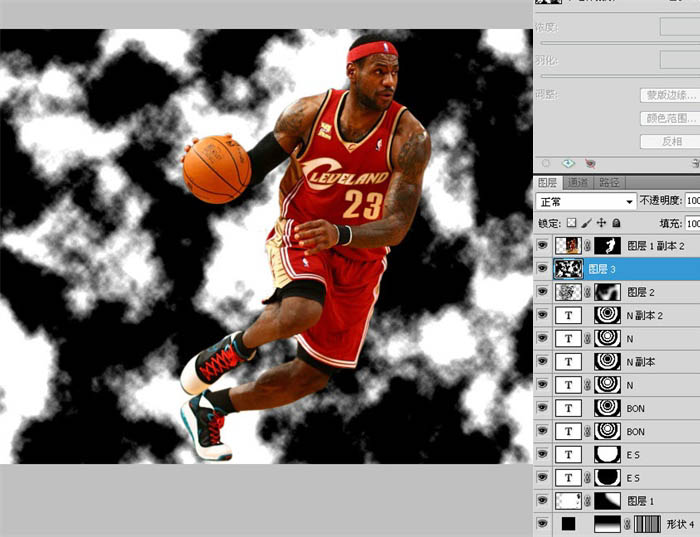700x537 pixels.
Task: Click the vector mask link icon of 形状 4
Action: [x=628, y=524]
